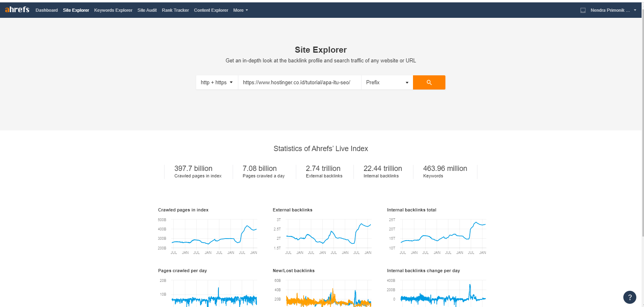This screenshot has width=644, height=307.
Task: Open Content Explorer
Action: (x=211, y=10)
